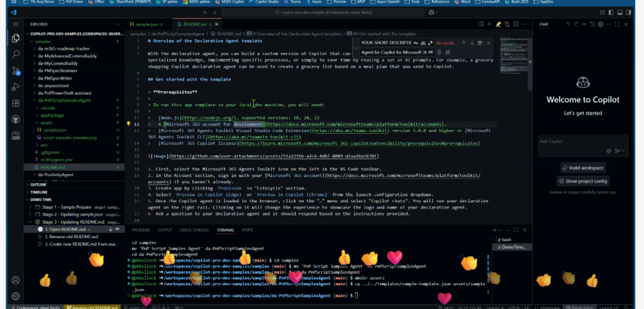Open the OUTPUT panel tab
Screen dimensions: 644x309
coord(165,230)
